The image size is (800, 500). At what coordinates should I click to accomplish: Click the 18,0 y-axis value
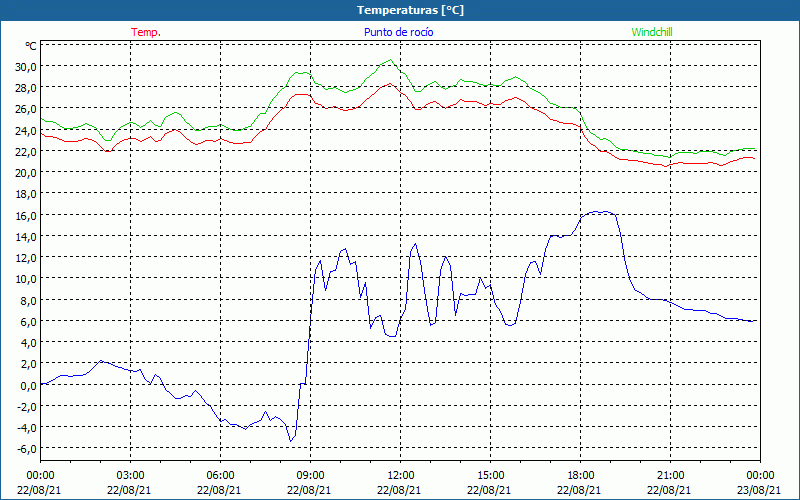click(27, 194)
